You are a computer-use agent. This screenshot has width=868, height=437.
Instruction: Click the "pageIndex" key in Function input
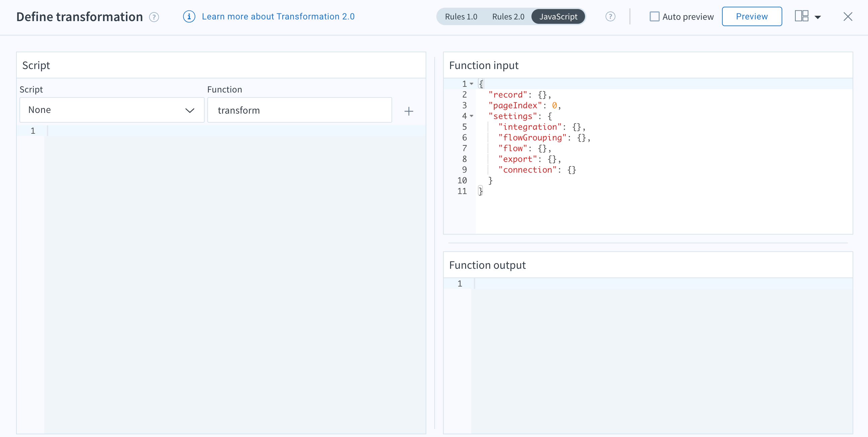coord(515,106)
